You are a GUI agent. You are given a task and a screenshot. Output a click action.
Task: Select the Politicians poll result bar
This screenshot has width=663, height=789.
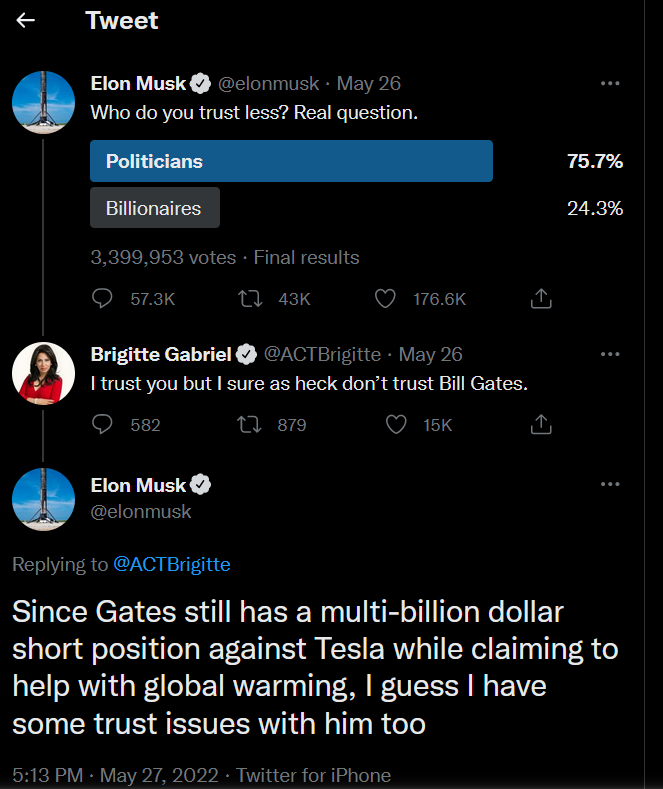291,161
